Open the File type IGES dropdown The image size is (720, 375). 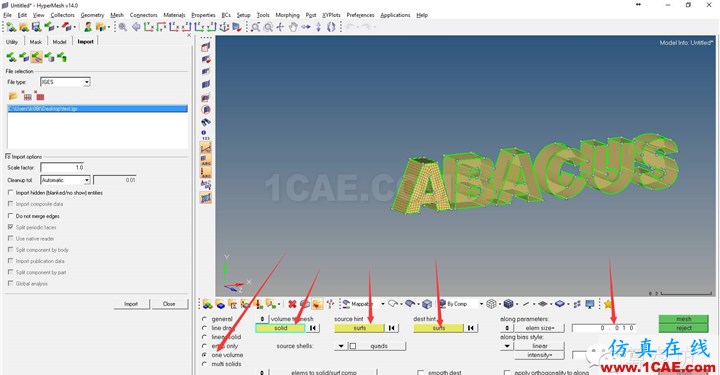(65, 82)
